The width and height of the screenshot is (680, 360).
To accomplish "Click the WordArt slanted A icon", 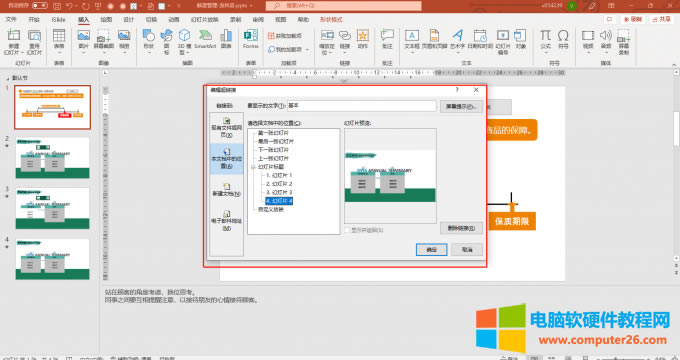I will (x=457, y=39).
